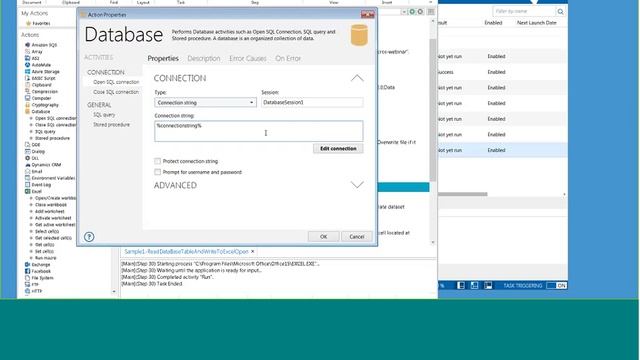Select the Clipboard action icon
This screenshot has width=640, height=360.
(27, 85)
